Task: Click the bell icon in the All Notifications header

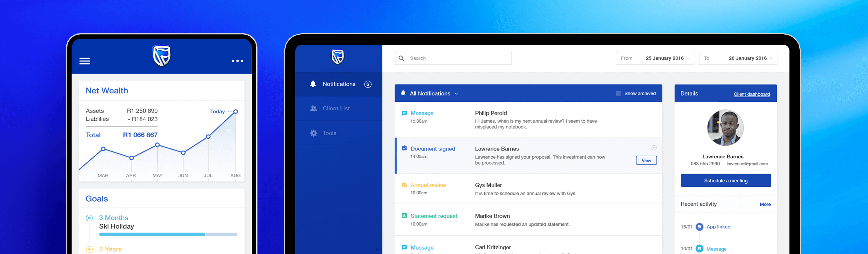Action: click(403, 93)
